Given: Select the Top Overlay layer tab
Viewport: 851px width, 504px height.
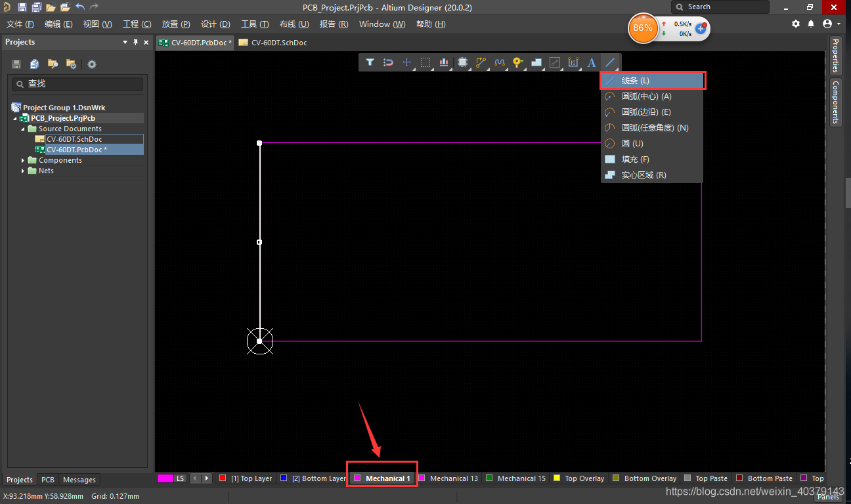Looking at the screenshot, I should click(x=578, y=478).
